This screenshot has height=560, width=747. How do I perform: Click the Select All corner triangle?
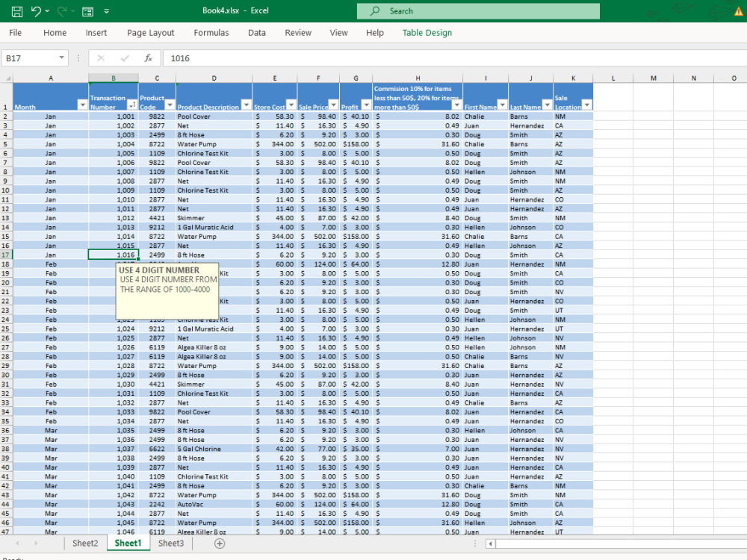coord(7,78)
